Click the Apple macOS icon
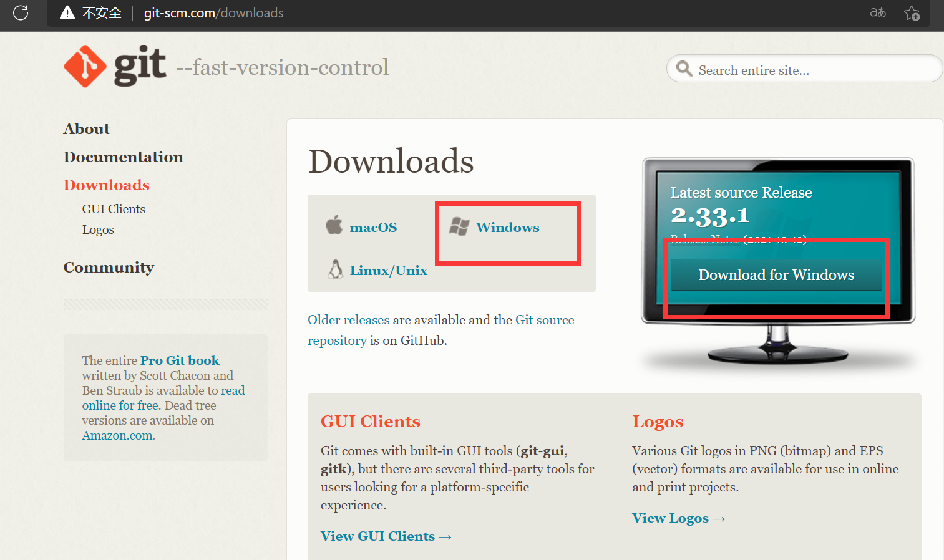This screenshot has width=944, height=560. coord(334,225)
